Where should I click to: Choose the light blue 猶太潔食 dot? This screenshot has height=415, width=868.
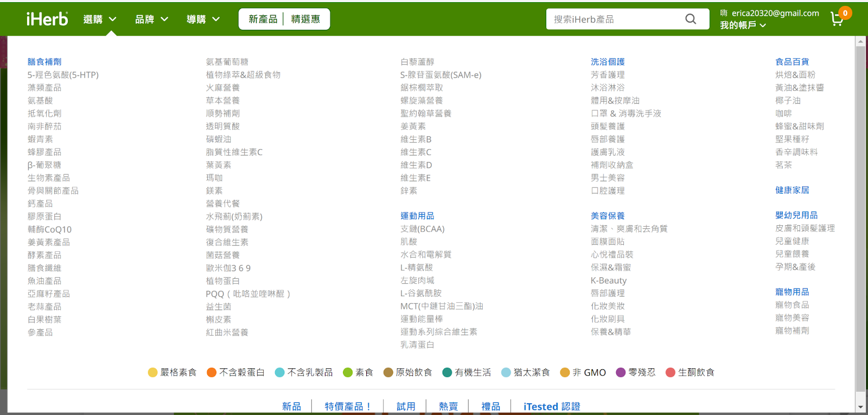(506, 372)
